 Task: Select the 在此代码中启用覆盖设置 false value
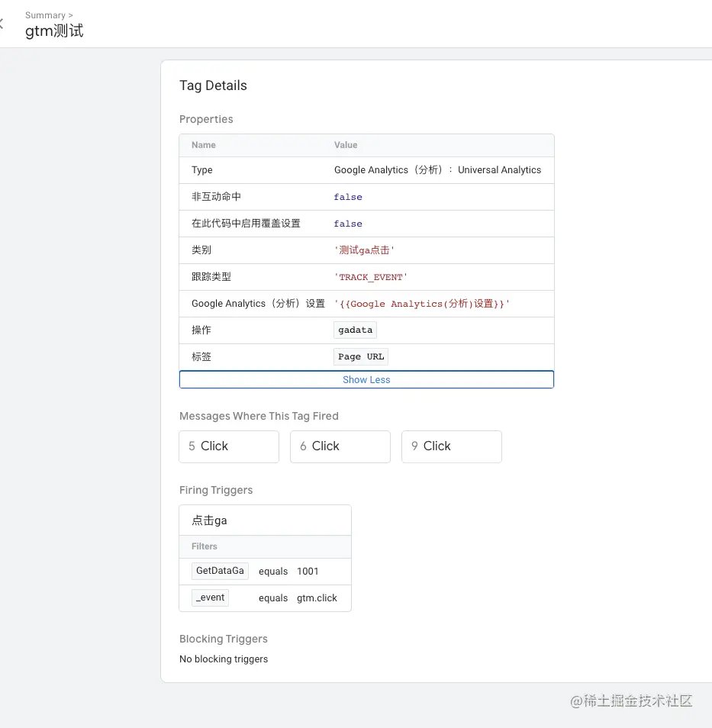click(x=348, y=224)
